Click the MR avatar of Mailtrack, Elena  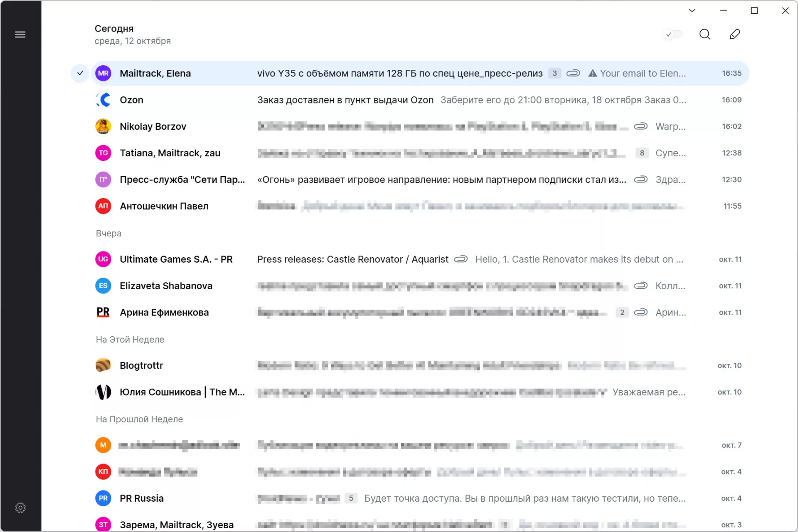click(x=103, y=73)
